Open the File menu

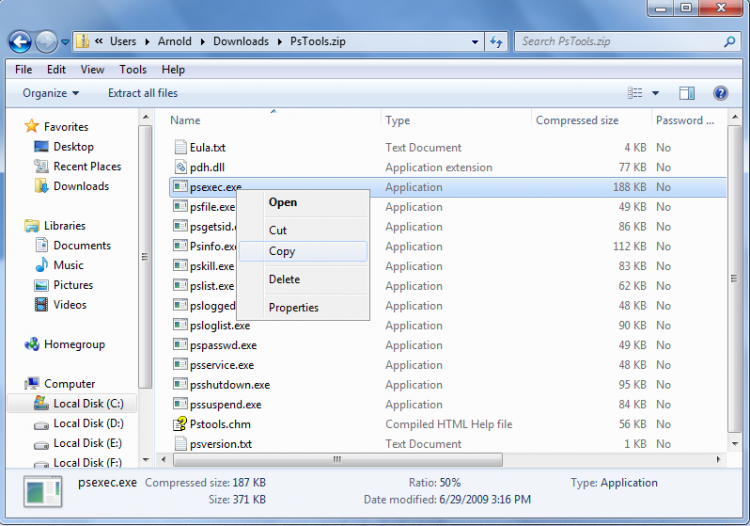click(x=23, y=70)
